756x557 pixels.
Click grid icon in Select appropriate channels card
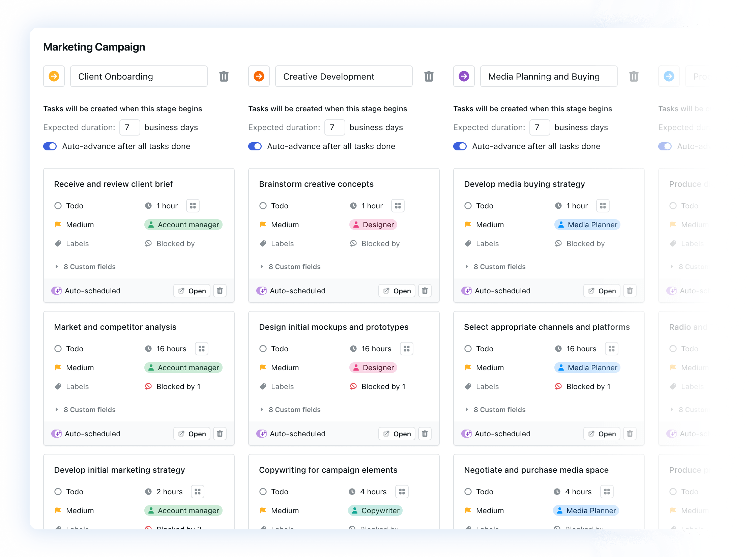[612, 349]
